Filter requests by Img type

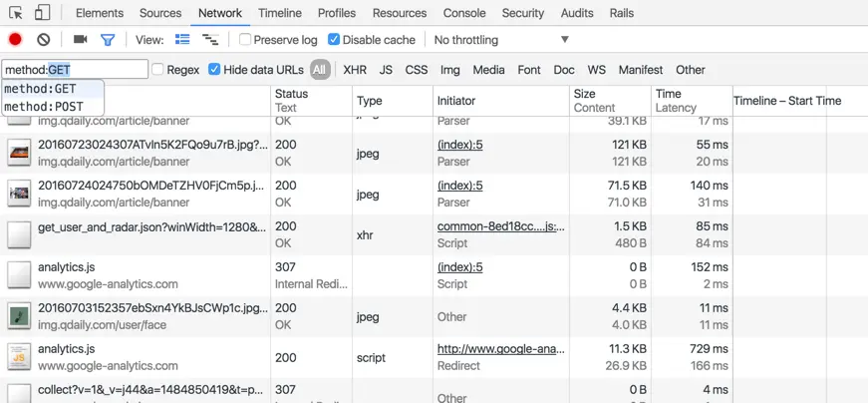tap(450, 70)
